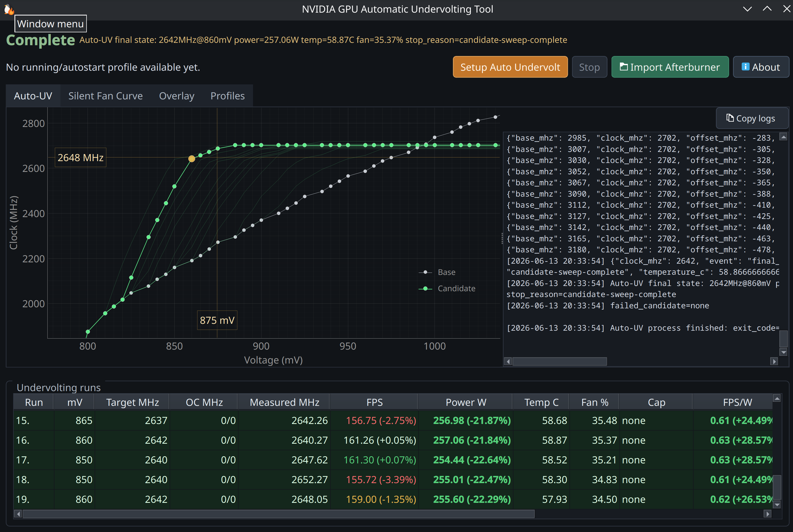This screenshot has height=532, width=793.
Task: Click the Measured MHz value 2647.62
Action: (284, 460)
